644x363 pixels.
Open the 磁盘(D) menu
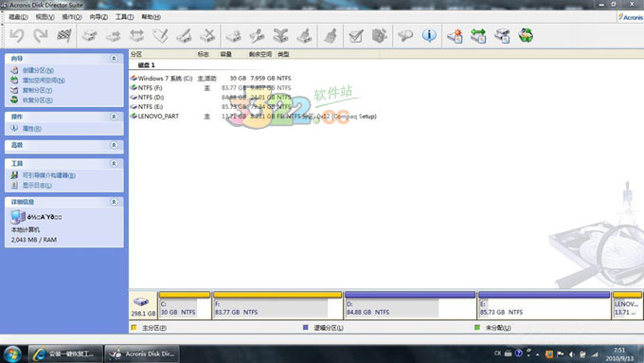pyautogui.click(x=19, y=17)
